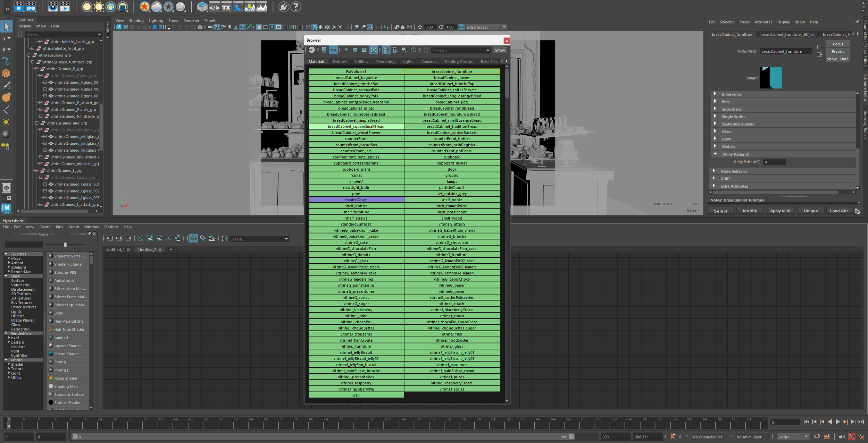Viewport: 868px width, 443px height.
Task: Toggle the audio speaker icon at bottom
Action: [x=841, y=437]
